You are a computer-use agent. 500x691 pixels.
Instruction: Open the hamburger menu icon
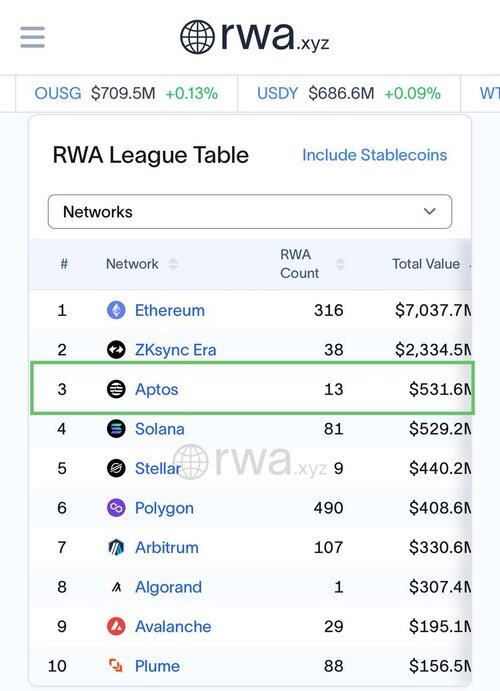(x=32, y=37)
